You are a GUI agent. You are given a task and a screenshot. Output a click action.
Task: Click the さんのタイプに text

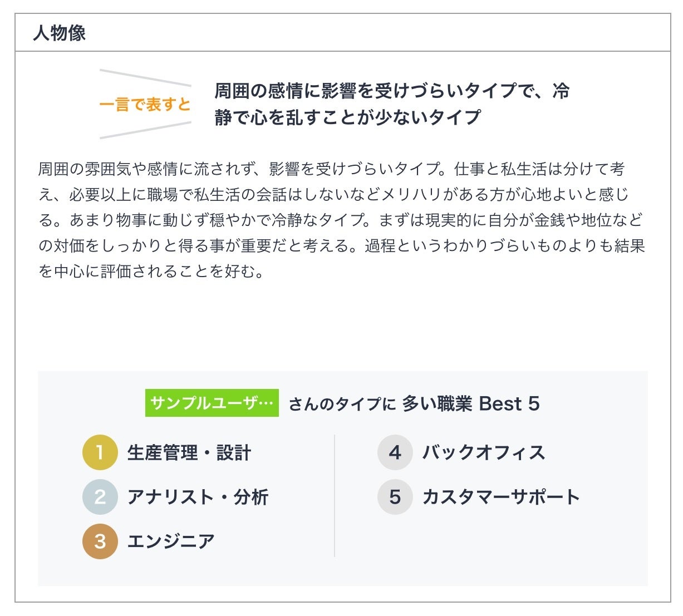coord(342,405)
